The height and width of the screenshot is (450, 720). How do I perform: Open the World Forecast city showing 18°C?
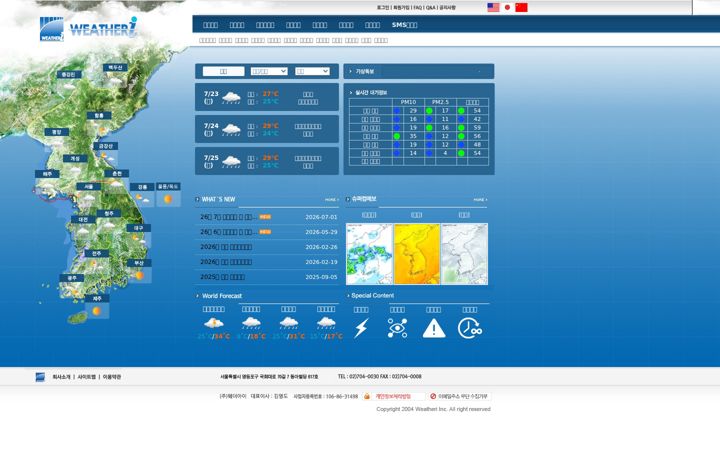pos(251,324)
